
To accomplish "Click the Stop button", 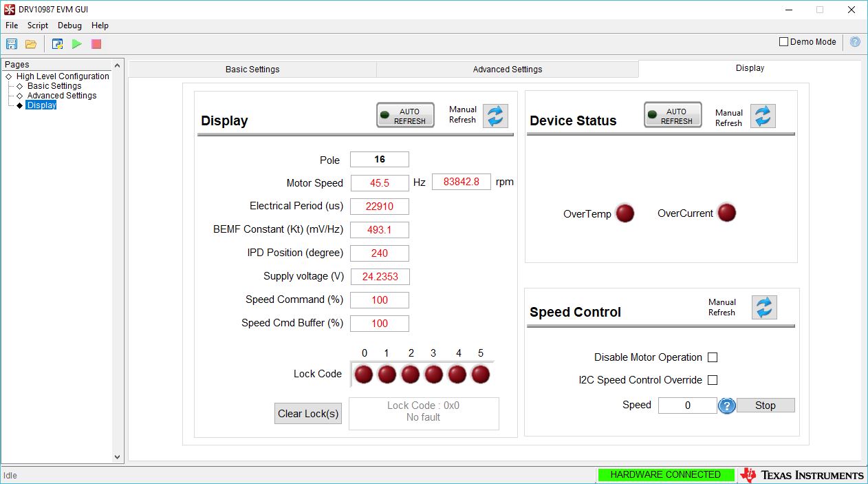I will [766, 406].
